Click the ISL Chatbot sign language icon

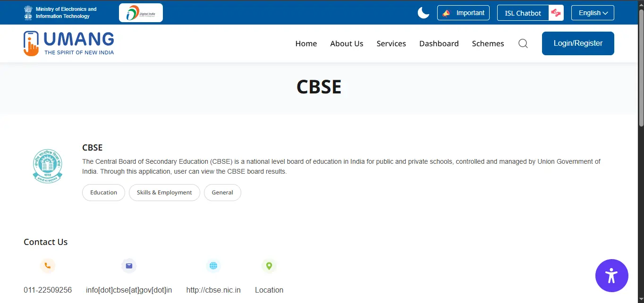click(x=555, y=13)
